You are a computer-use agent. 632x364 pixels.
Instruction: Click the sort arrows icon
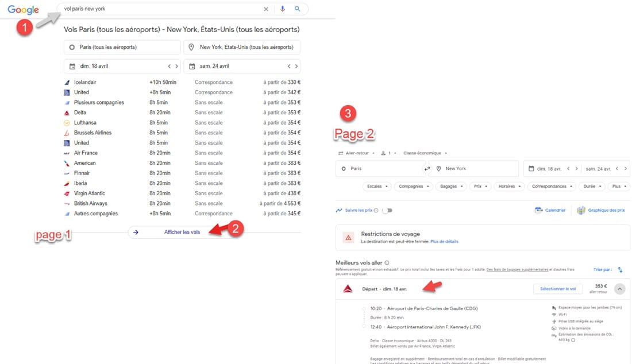(x=620, y=270)
